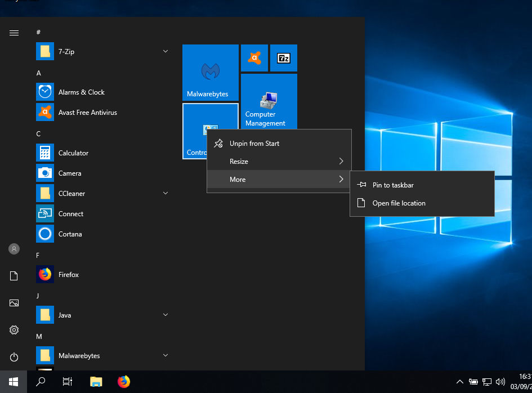The height and width of the screenshot is (393, 532).
Task: Open the Cortana app icon
Action: click(x=45, y=234)
